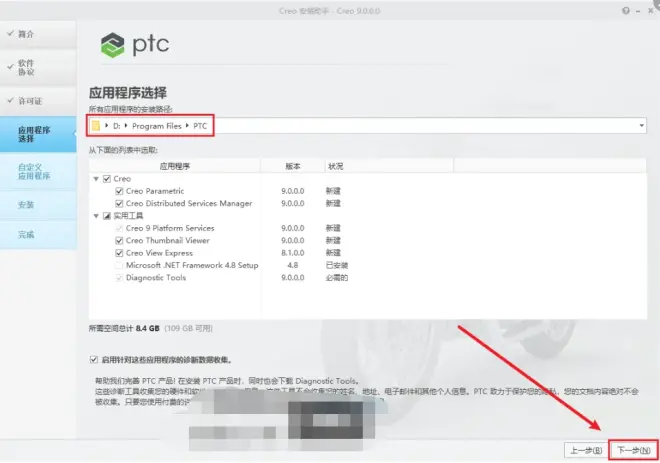Image resolution: width=660 pixels, height=463 pixels.
Task: Open the 许可证 step
Action: pos(38,101)
